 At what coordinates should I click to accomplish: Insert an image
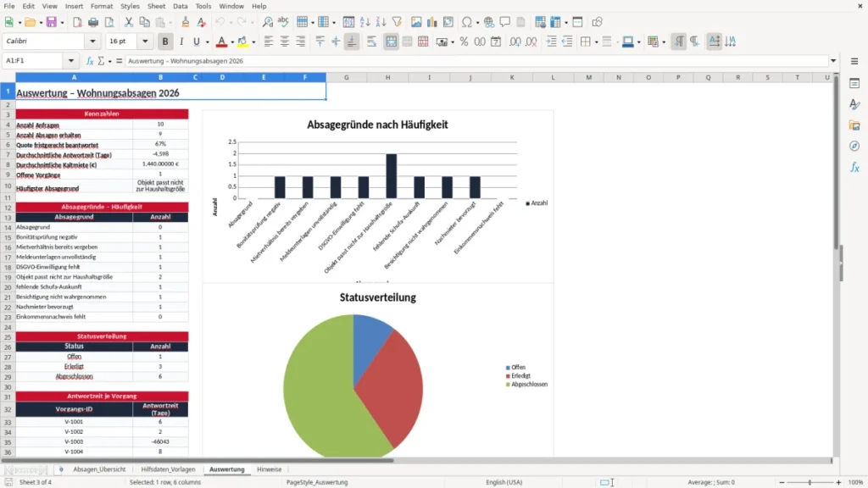(x=416, y=22)
